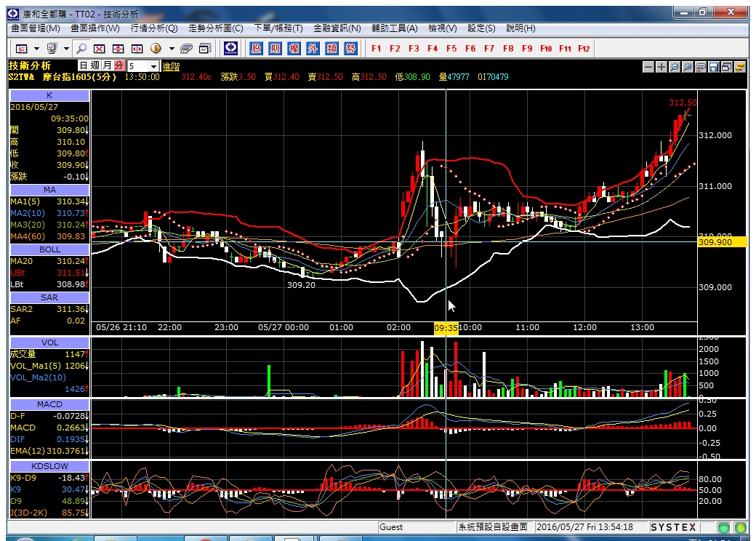Click the minus button on chart toolbar
The height and width of the screenshot is (541, 756).
(648, 67)
